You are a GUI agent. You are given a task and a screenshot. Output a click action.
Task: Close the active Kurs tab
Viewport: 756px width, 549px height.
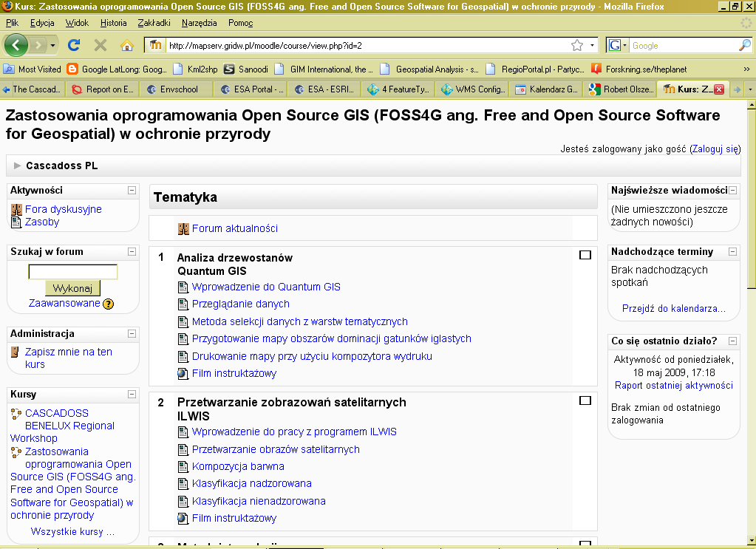719,89
